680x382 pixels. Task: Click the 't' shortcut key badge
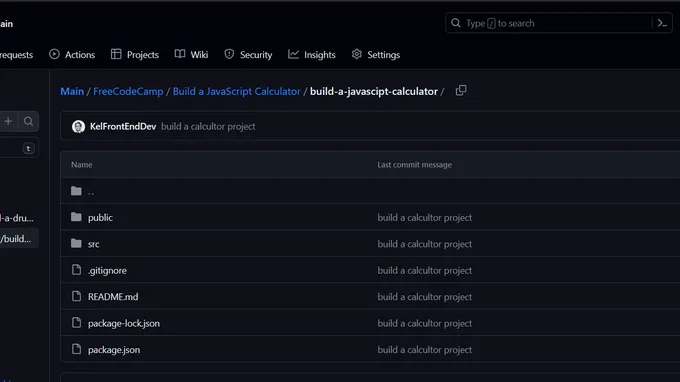point(28,149)
